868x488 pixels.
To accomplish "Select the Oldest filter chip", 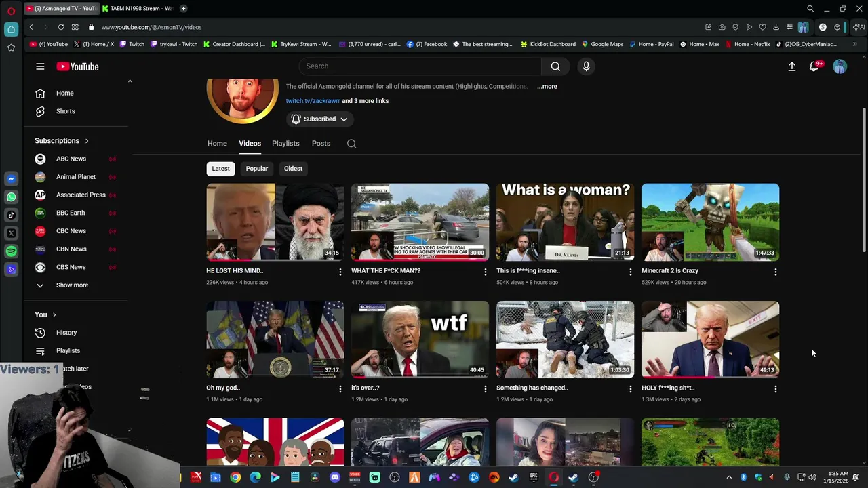I will (293, 169).
